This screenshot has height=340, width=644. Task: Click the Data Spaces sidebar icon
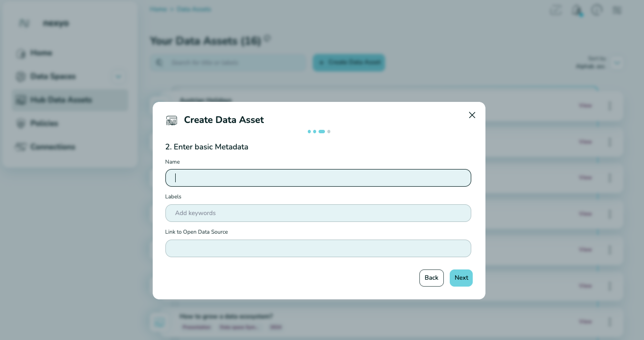[21, 76]
